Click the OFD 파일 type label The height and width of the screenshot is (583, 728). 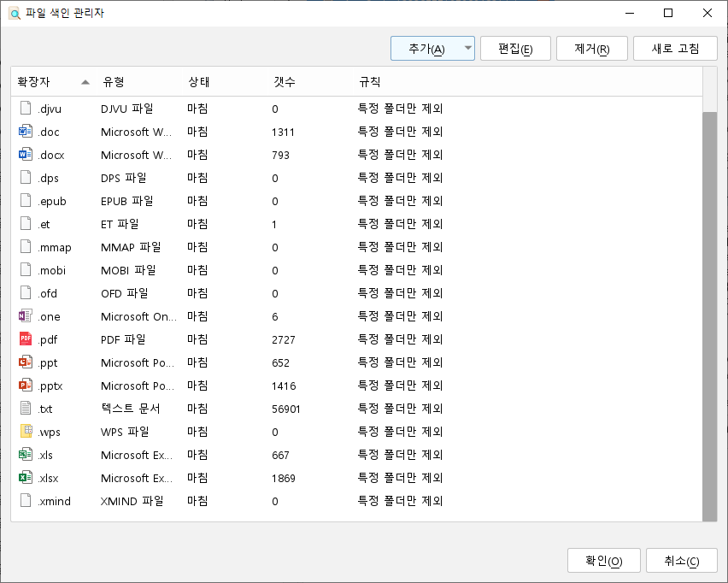(x=125, y=293)
